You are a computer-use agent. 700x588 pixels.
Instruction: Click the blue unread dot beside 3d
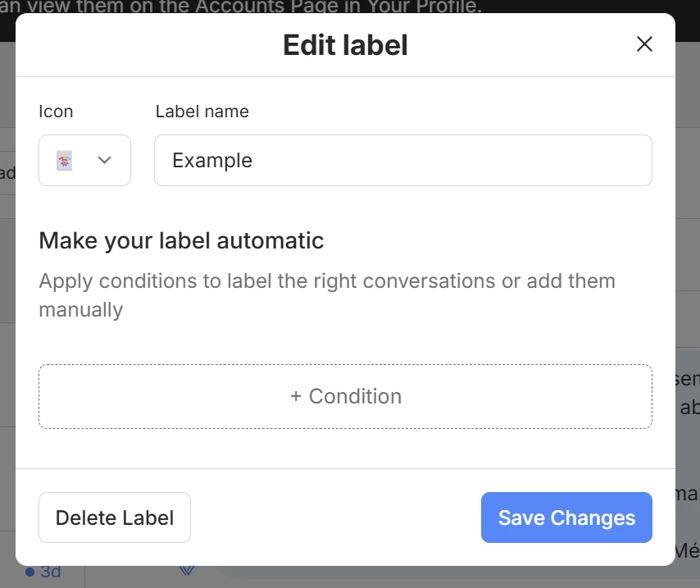point(30,572)
